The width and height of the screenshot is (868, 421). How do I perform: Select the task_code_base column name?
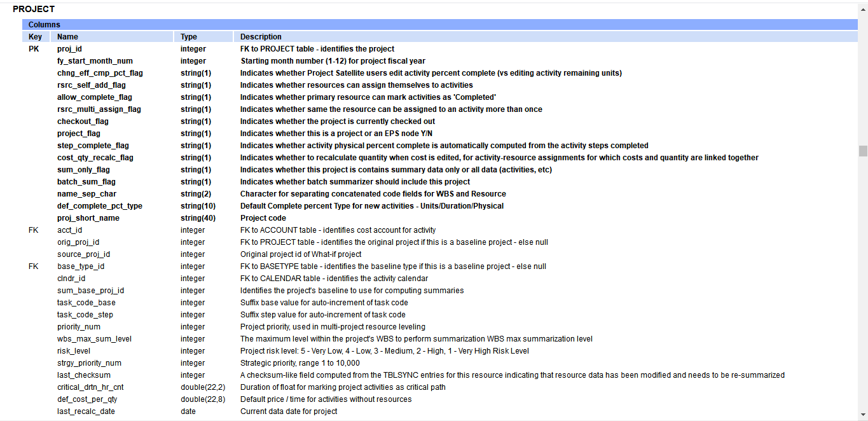(86, 303)
